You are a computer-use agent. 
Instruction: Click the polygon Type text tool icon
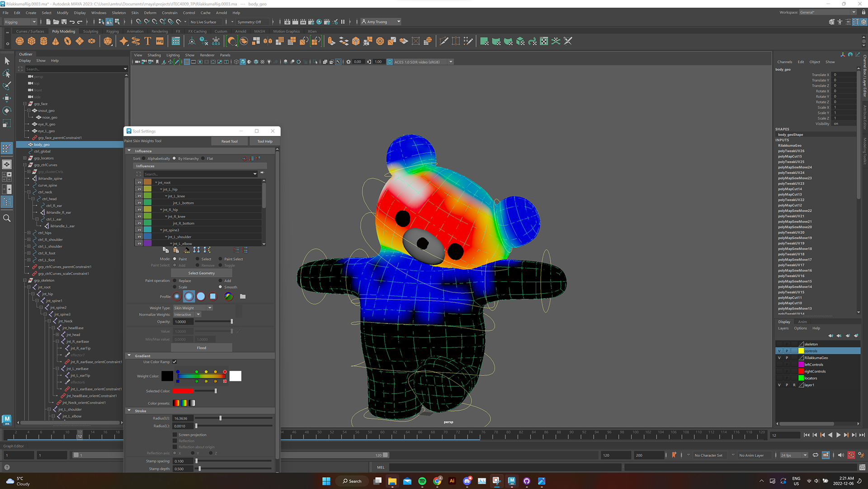[x=148, y=41]
